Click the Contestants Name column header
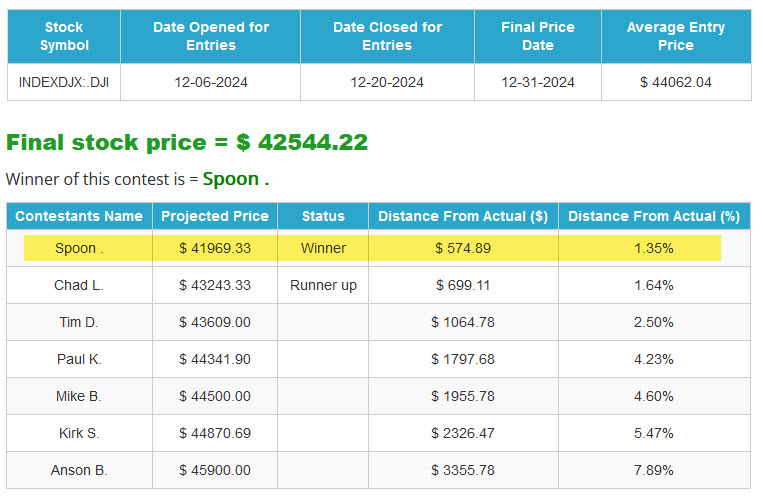The height and width of the screenshot is (501, 763). (x=79, y=216)
